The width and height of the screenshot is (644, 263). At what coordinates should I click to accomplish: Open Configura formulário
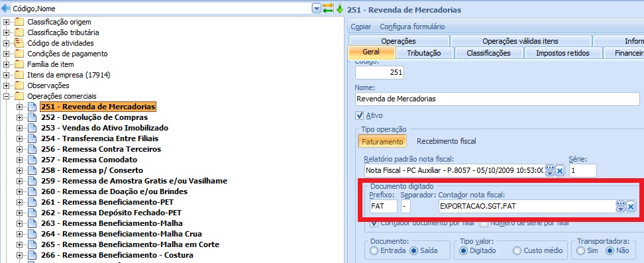pyautogui.click(x=412, y=26)
